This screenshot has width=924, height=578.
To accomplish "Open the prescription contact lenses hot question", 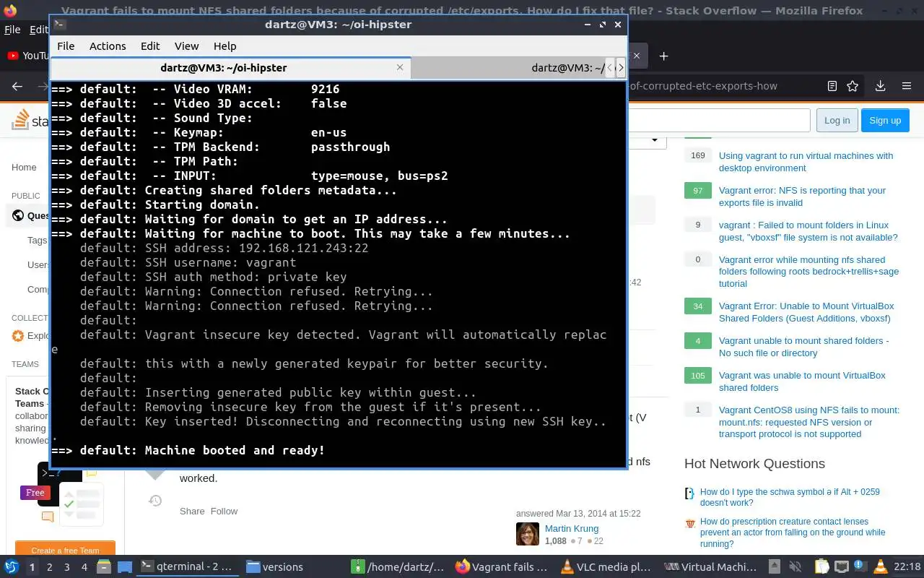I will pos(793,532).
